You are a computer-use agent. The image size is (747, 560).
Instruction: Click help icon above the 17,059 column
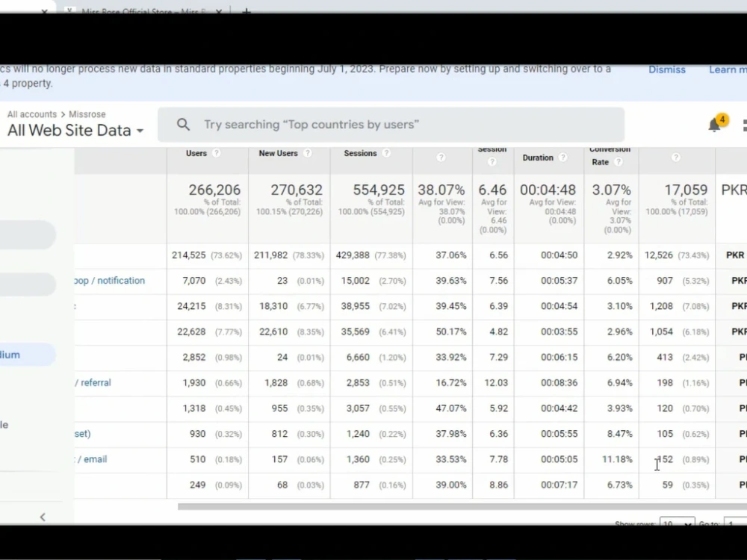(x=675, y=157)
